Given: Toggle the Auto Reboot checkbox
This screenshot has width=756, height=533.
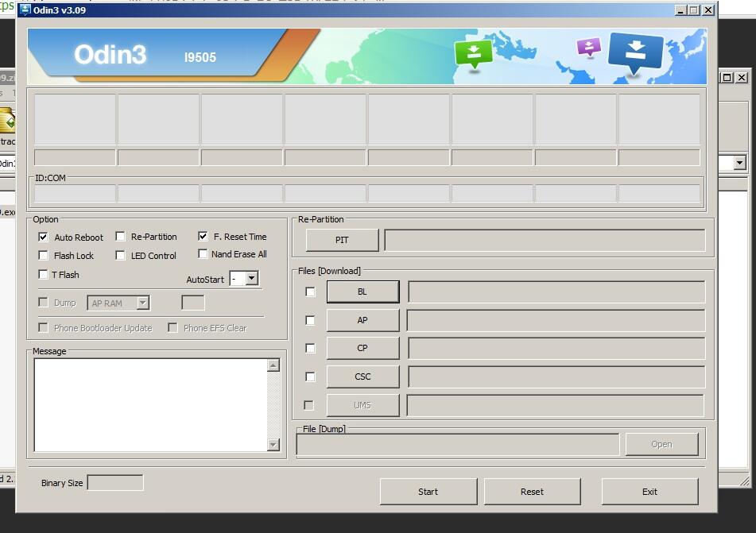Looking at the screenshot, I should pyautogui.click(x=44, y=237).
